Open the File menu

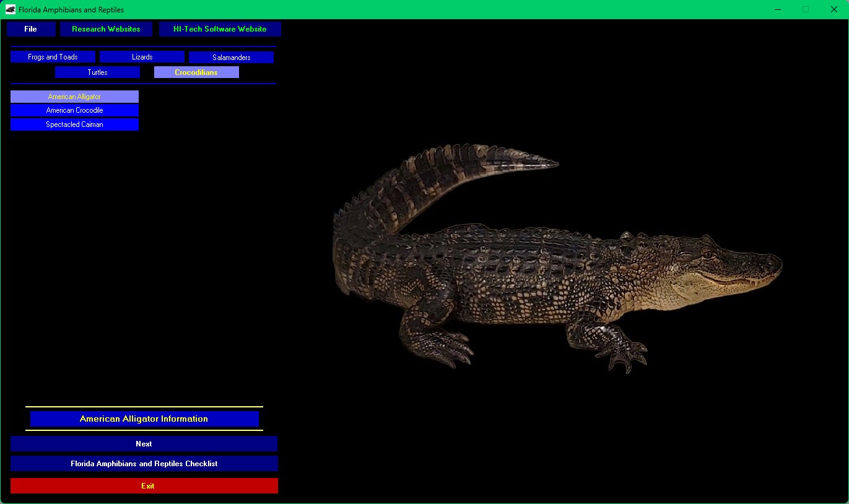point(31,29)
